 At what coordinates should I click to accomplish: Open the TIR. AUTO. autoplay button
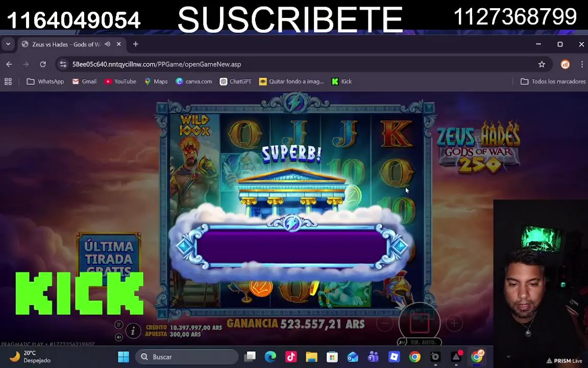click(419, 342)
